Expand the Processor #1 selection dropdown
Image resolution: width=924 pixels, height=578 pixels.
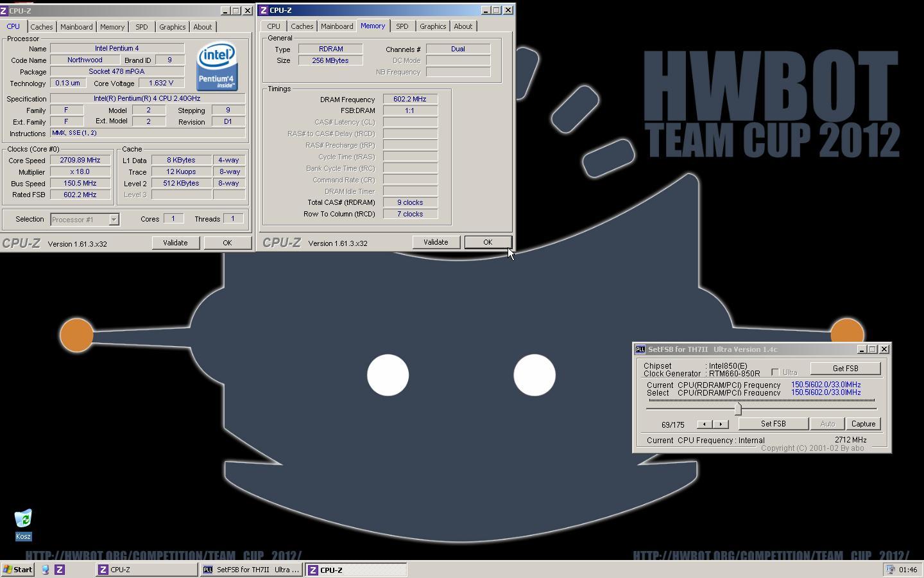114,220
